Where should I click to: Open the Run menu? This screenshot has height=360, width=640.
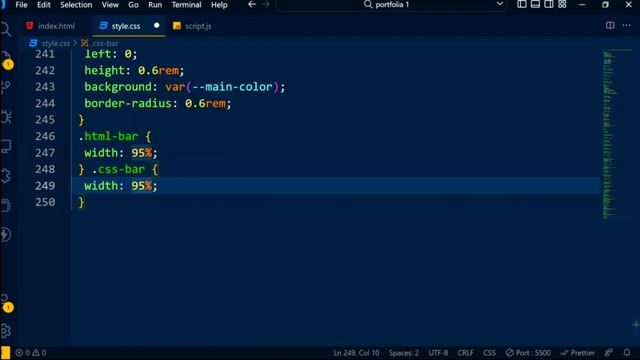[x=155, y=5]
